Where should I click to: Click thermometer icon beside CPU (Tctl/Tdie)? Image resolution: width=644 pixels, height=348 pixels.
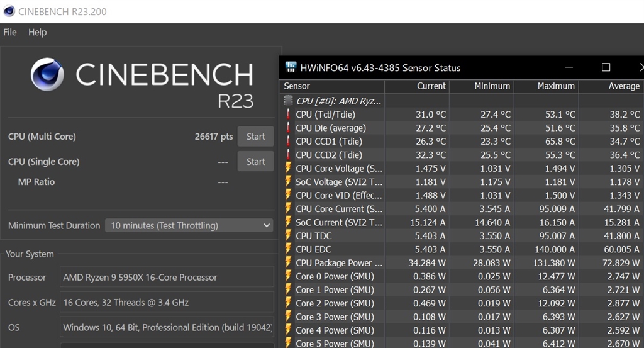coord(289,115)
